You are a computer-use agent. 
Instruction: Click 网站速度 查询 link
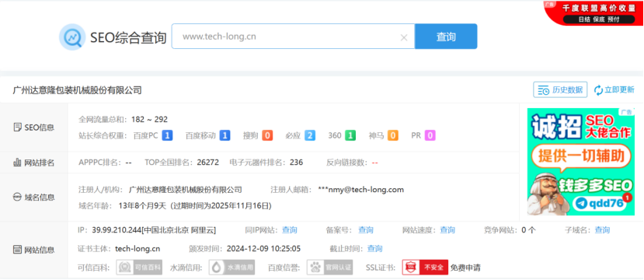pos(447,230)
